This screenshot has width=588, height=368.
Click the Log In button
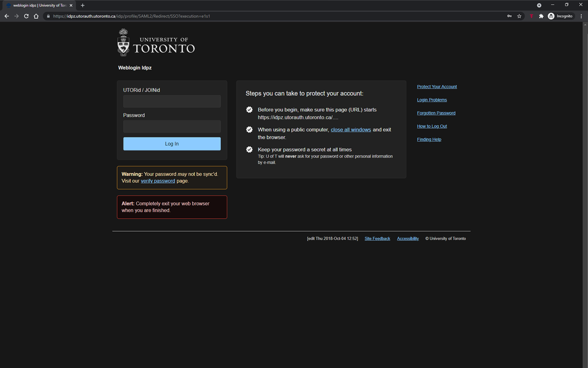pos(172,144)
